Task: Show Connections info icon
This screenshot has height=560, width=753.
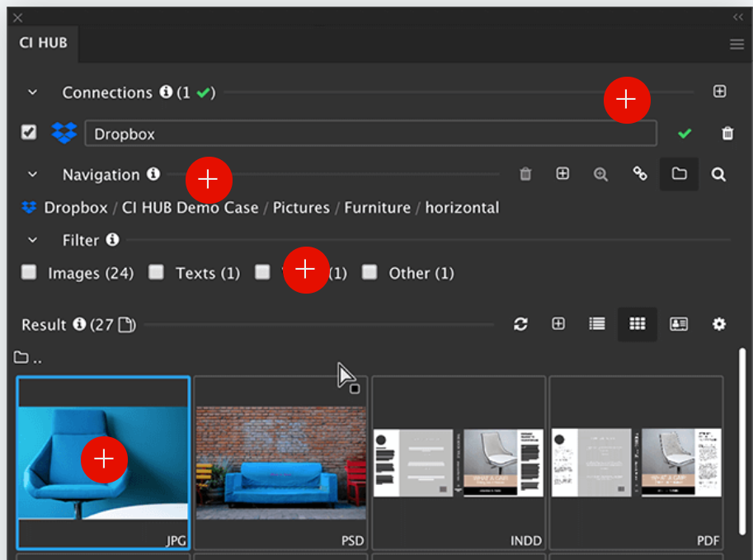Action: 166,92
